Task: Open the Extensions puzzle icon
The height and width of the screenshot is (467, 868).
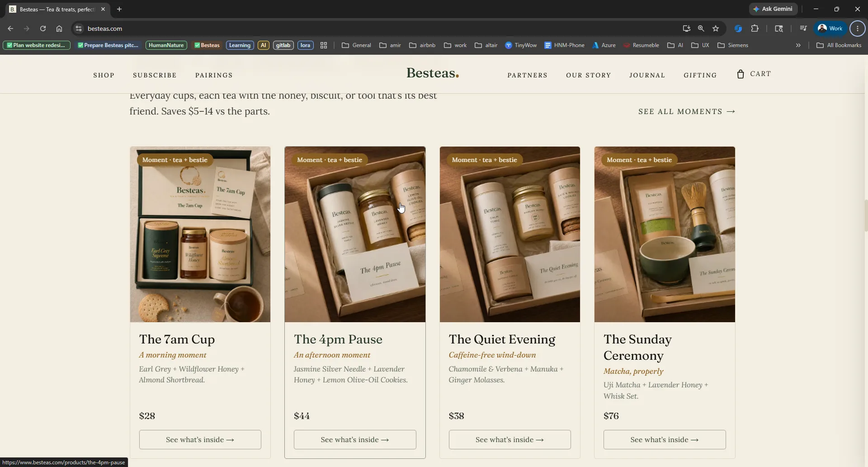Action: [x=755, y=29]
